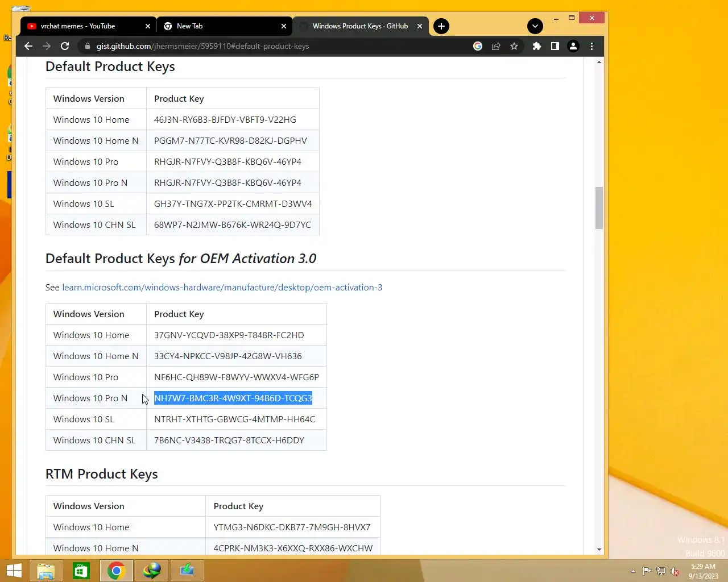Image resolution: width=728 pixels, height=582 pixels.
Task: Click key 7B6NC-V3438-TRQG7-8TCCX-H6DDY
Action: 229,440
